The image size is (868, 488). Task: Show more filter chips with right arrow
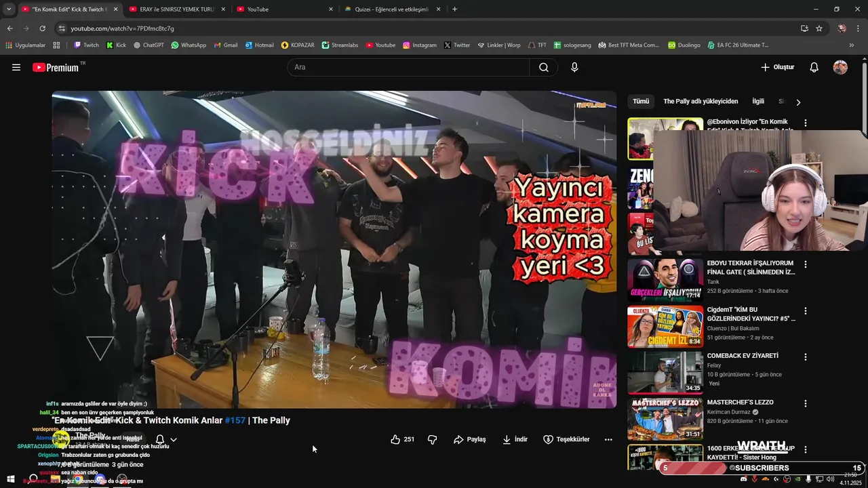pos(798,102)
